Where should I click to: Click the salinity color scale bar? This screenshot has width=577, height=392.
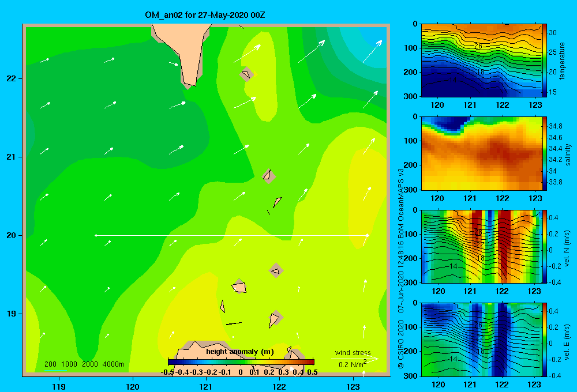[x=545, y=153]
